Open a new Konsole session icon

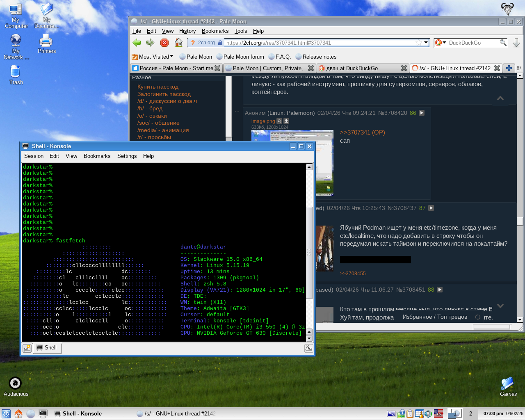coord(27,348)
